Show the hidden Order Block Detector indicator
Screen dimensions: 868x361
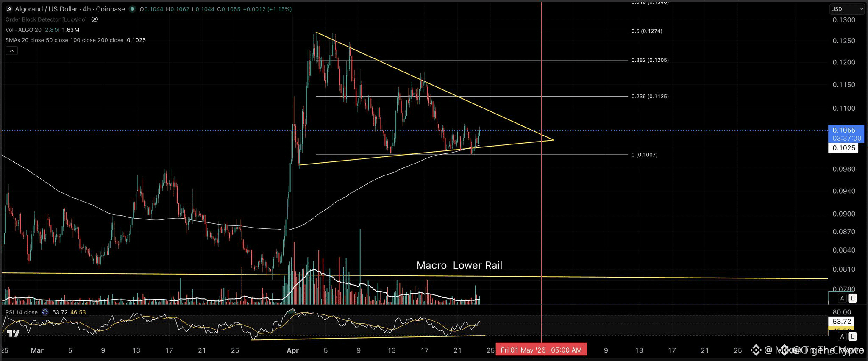tap(95, 19)
